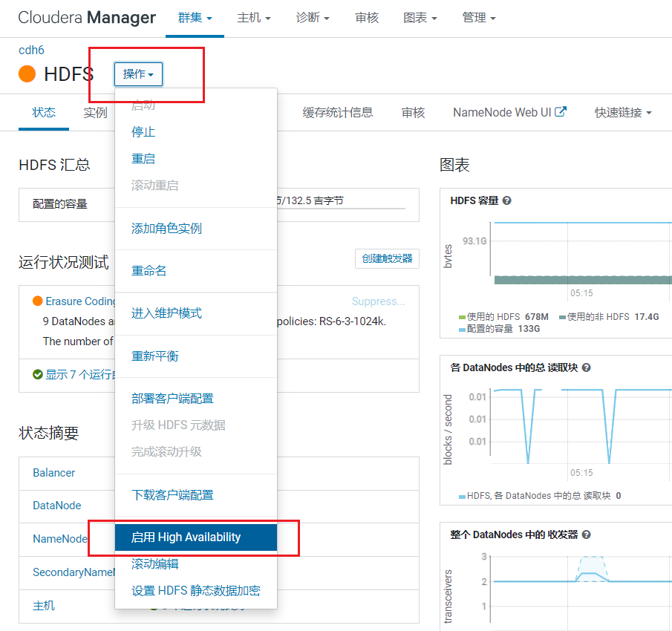
Task: Click the cdh6 cluster breadcrumb link
Action: point(31,50)
